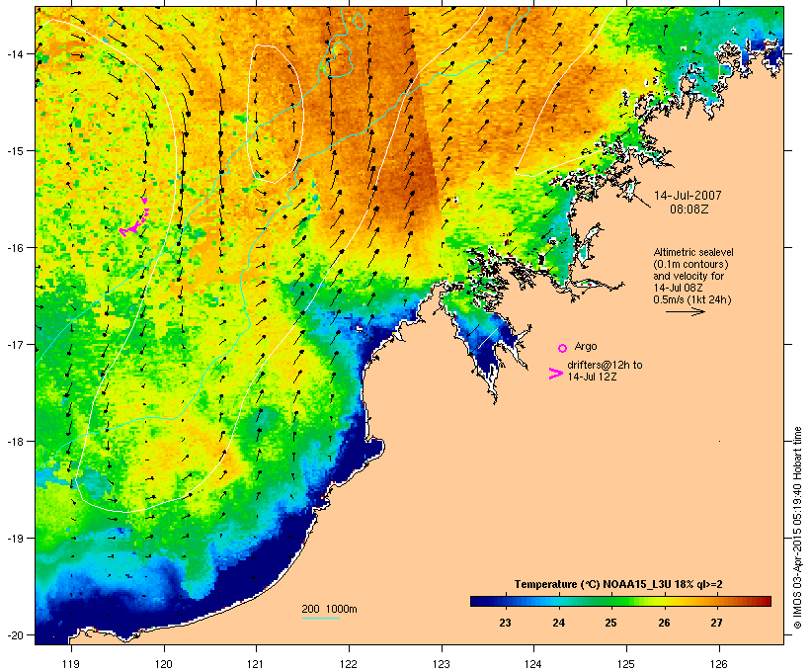Click the Altimetric sealevel legend text
The image size is (810, 672).
pos(693,252)
